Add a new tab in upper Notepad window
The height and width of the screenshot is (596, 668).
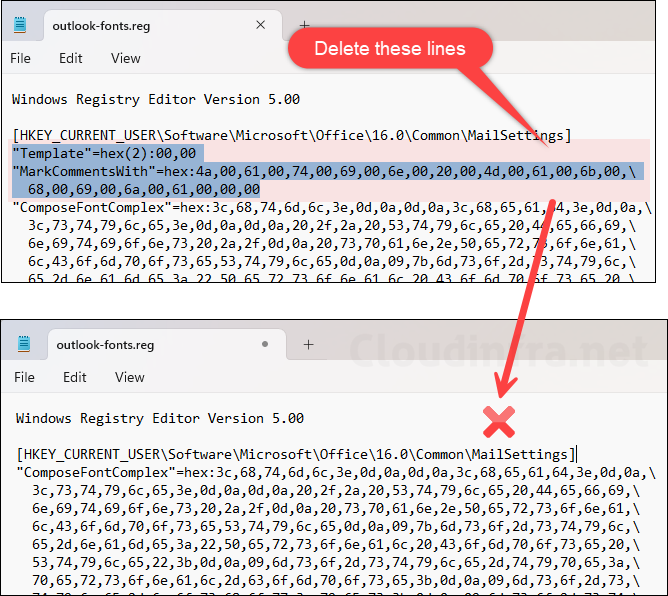(304, 26)
